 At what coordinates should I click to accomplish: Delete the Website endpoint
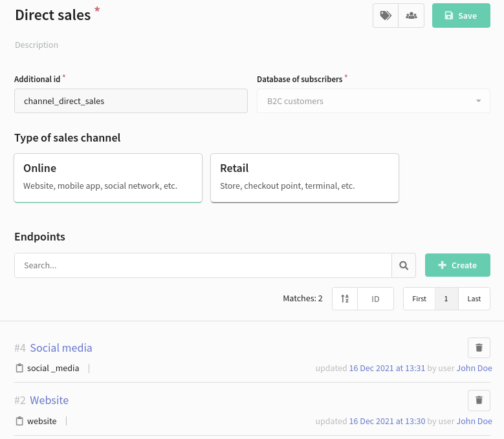click(x=479, y=400)
